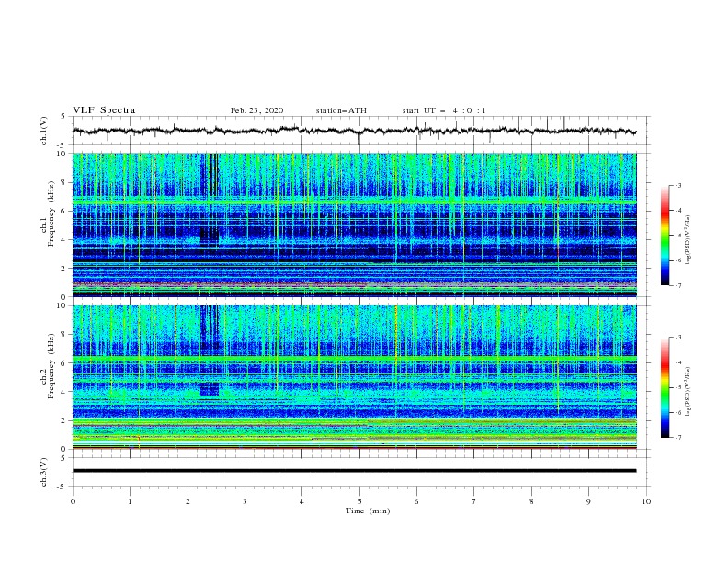The width and height of the screenshot is (728, 563).
Task: Click the ch.1 frequency axis tick 6
Action: (63, 211)
